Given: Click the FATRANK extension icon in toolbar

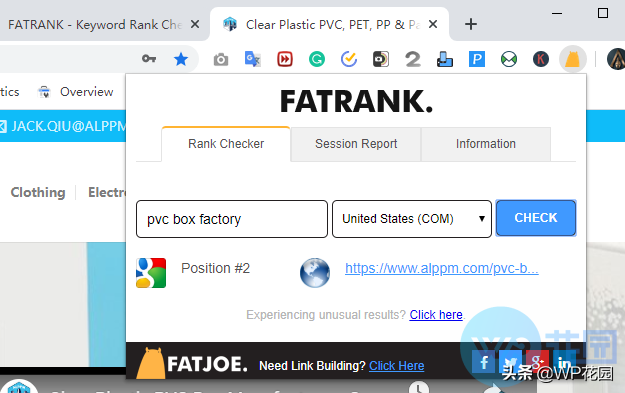Looking at the screenshot, I should (x=572, y=59).
